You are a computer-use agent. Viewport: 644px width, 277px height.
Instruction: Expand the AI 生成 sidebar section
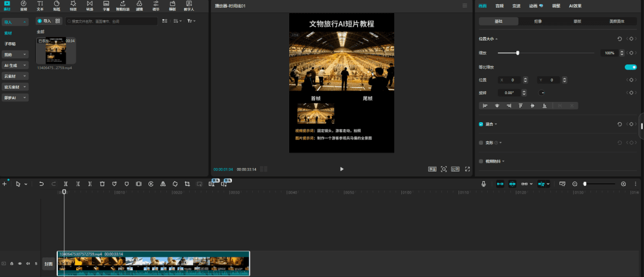tap(15, 66)
